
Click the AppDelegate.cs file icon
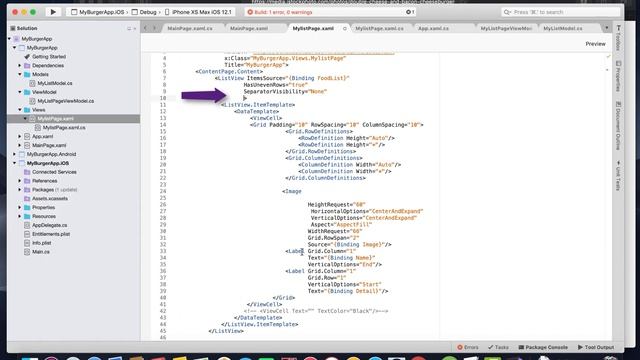27,225
